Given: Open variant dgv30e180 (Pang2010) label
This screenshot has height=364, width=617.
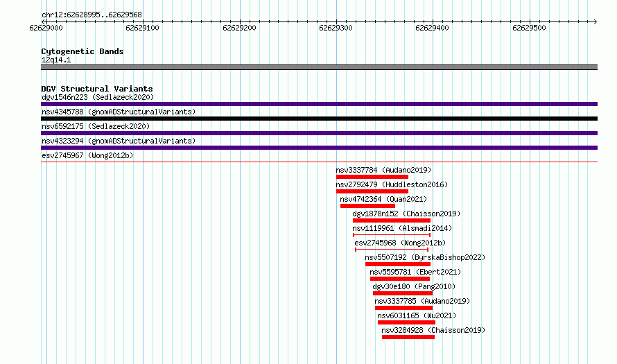Looking at the screenshot, I should point(414,286).
